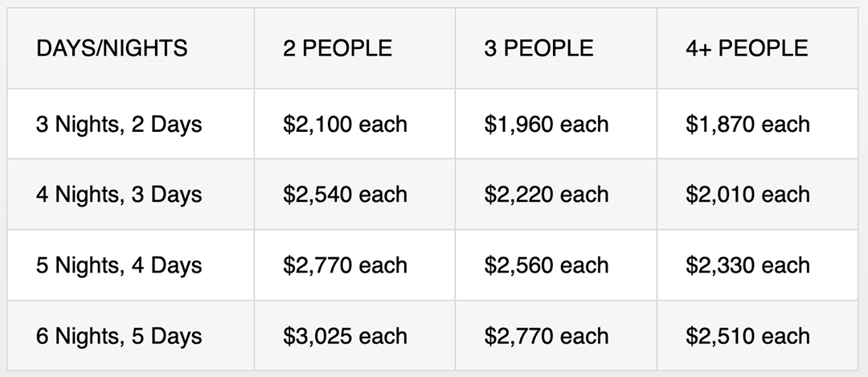Click the $2,010 each price cell

[747, 195]
